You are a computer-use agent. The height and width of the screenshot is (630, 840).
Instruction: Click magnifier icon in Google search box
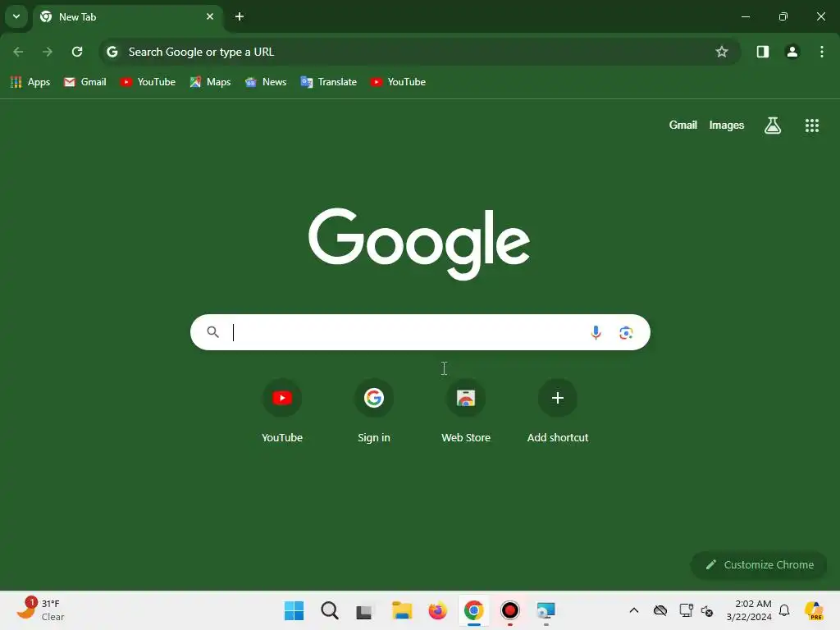click(x=212, y=332)
